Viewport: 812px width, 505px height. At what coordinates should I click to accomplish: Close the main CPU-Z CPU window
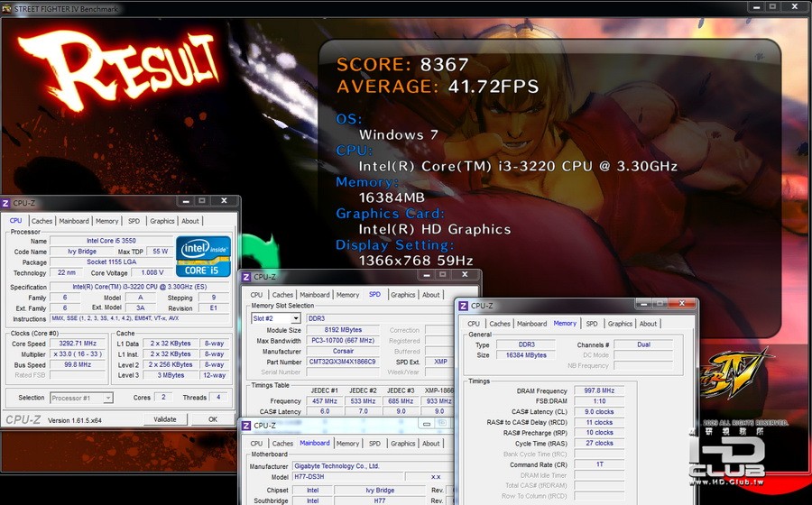[x=224, y=201]
